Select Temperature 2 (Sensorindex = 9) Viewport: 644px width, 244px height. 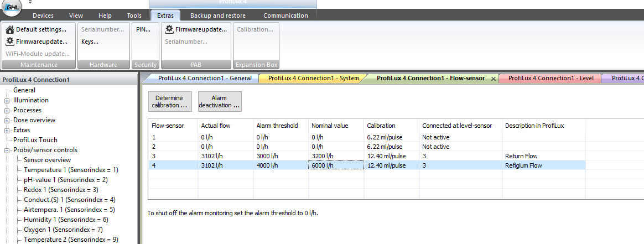(71, 239)
